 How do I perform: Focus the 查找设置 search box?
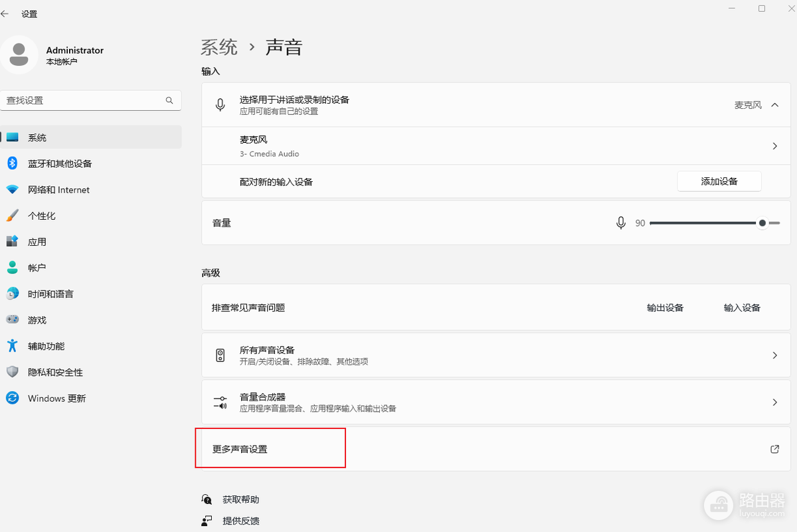tap(90, 100)
